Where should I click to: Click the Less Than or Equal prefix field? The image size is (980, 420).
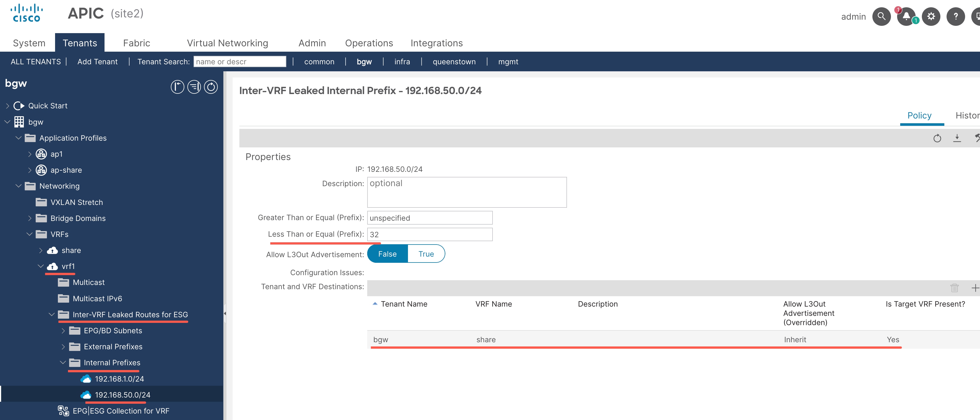coord(430,234)
